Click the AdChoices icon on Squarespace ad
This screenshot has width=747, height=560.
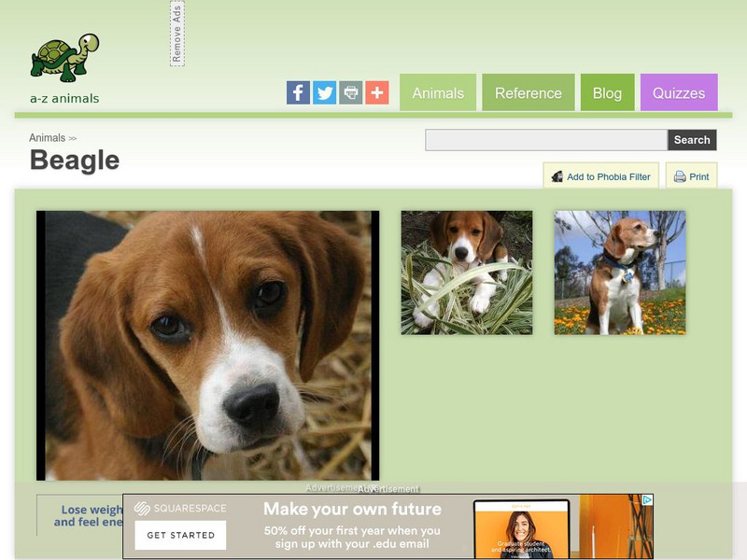[647, 500]
